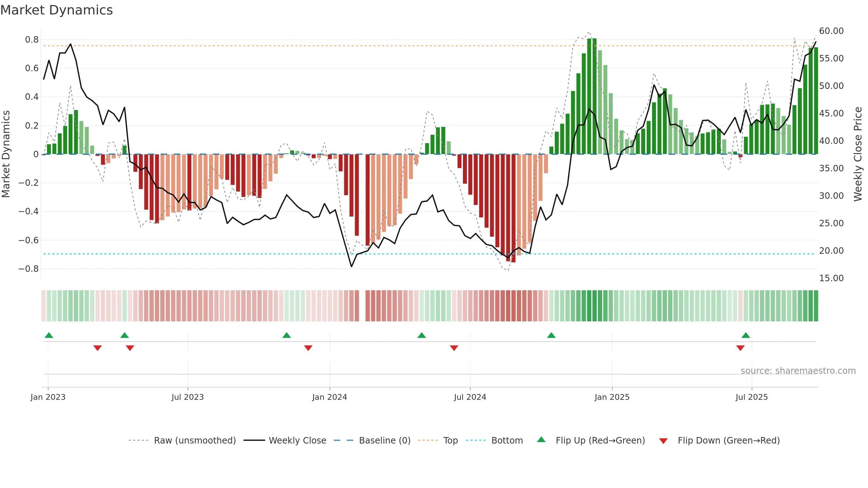Click the Weekly Close Price axis title
Viewport: 868px width, 488px height.
coord(858,154)
